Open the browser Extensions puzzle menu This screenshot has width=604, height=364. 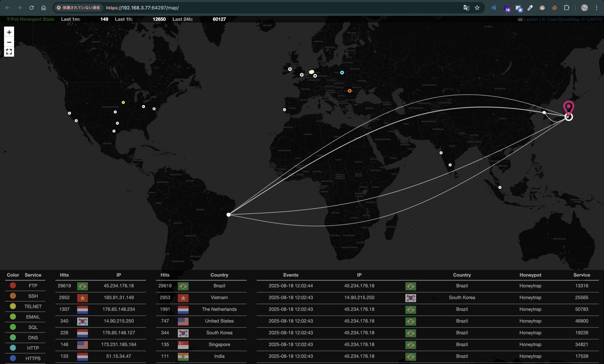567,8
